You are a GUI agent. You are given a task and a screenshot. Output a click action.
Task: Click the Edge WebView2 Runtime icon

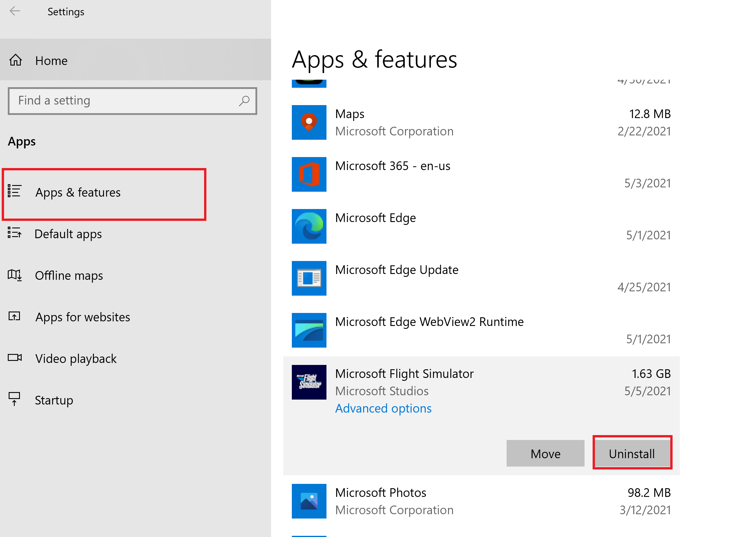[x=309, y=330]
